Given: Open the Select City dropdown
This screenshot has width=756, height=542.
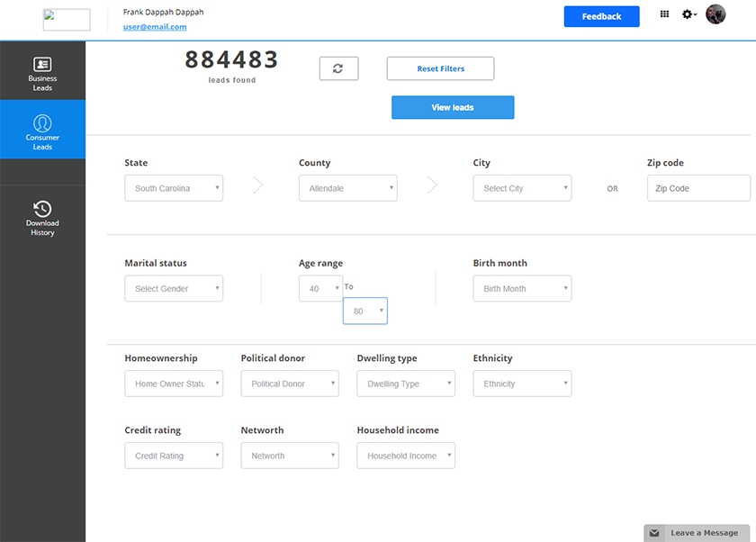Looking at the screenshot, I should click(x=522, y=188).
